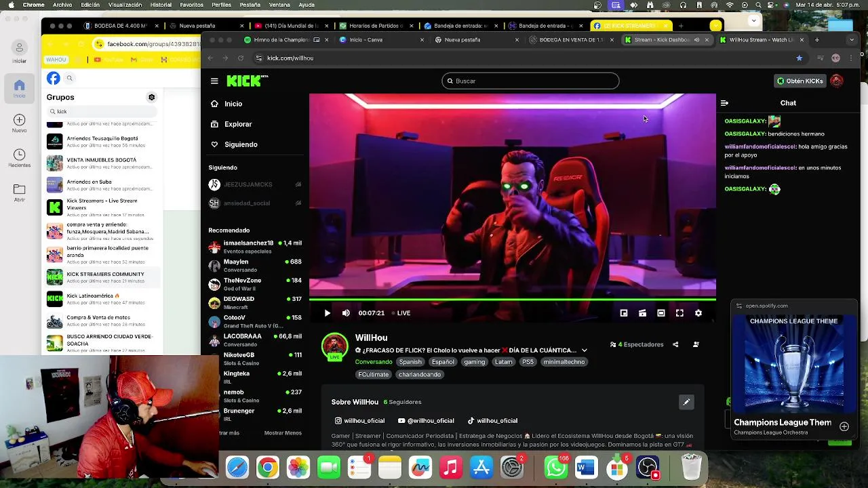
Task: Open @willhou_oficial YouTube link
Action: (426, 421)
